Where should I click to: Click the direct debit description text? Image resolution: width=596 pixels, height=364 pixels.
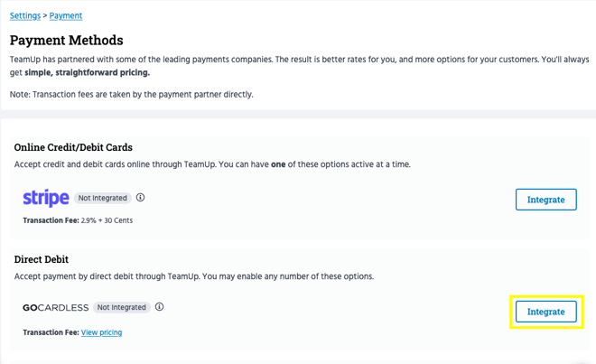pos(193,276)
